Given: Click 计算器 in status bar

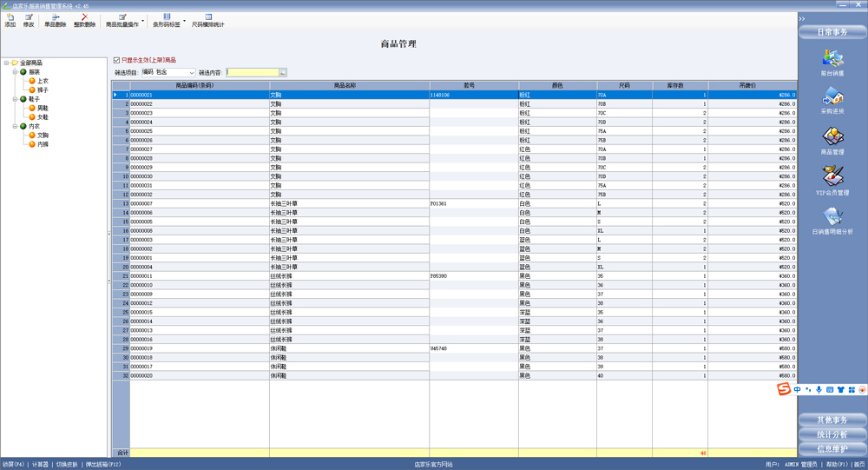Looking at the screenshot, I should pos(41,465).
